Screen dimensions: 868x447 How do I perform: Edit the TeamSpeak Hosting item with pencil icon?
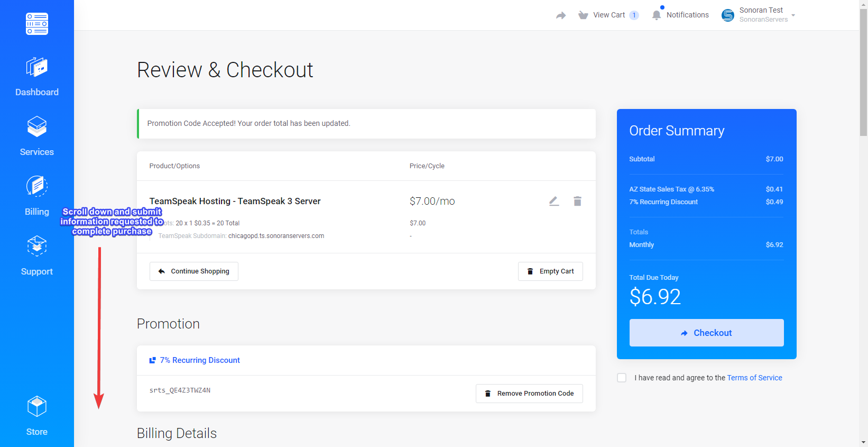pos(554,201)
